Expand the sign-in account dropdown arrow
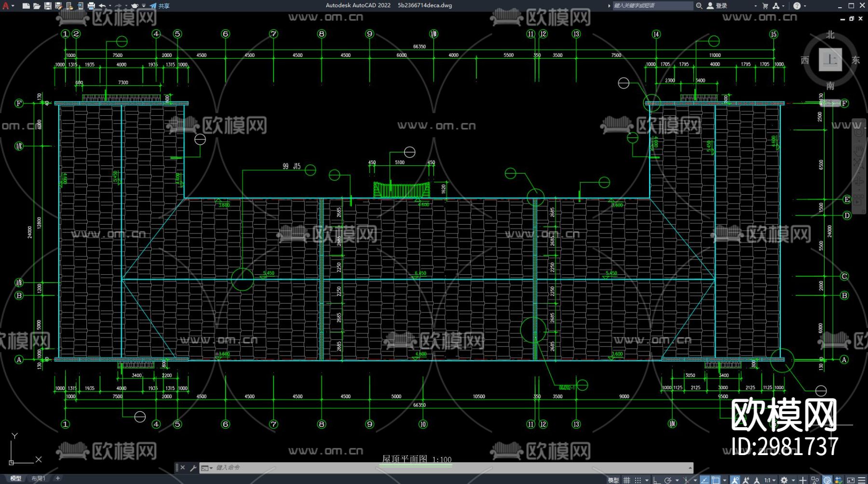Image resolution: width=868 pixels, height=484 pixels. (x=755, y=6)
